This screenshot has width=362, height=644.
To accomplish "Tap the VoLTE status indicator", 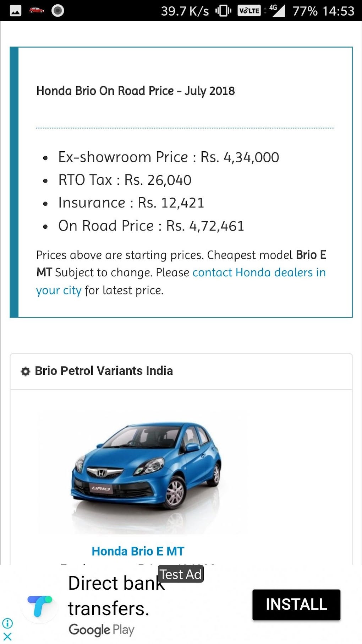I will [x=249, y=11].
